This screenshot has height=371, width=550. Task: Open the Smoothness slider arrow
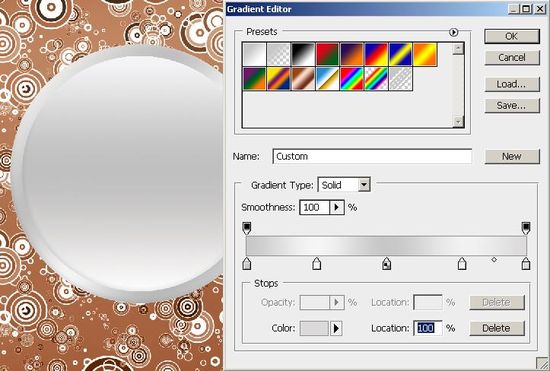tap(337, 207)
